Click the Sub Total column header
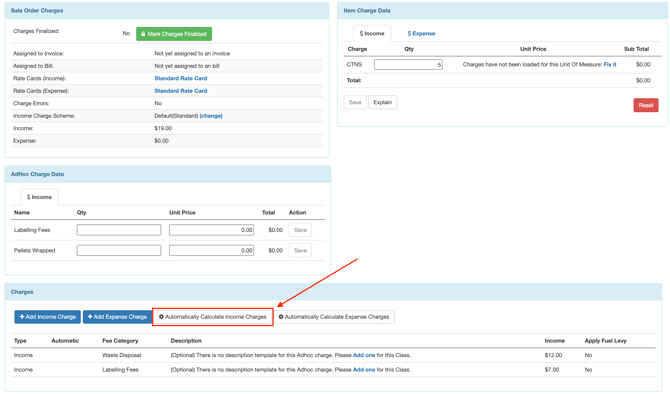This screenshot has width=670, height=394. click(x=636, y=49)
